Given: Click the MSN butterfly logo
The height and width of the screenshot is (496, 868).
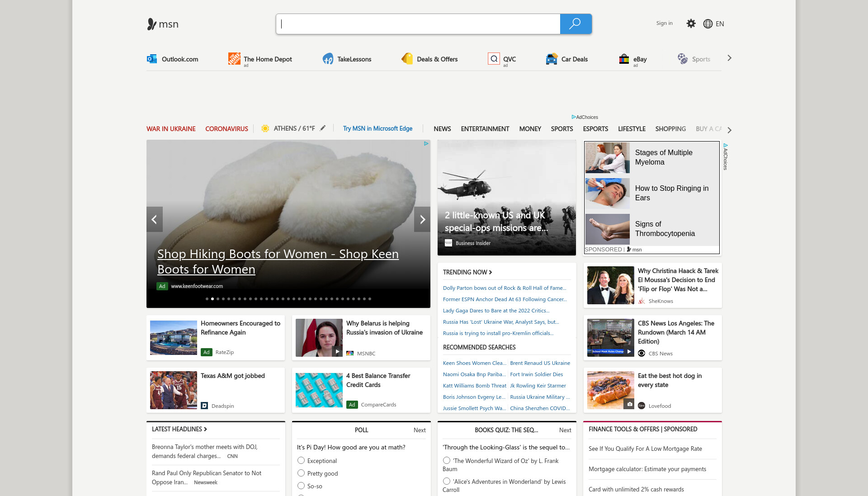Looking at the screenshot, I should [x=163, y=24].
